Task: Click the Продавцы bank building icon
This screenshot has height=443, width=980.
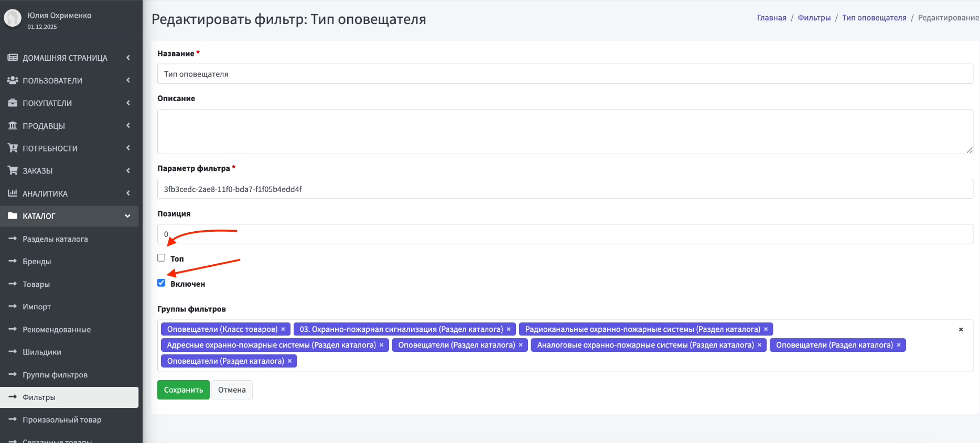Action: [x=13, y=125]
